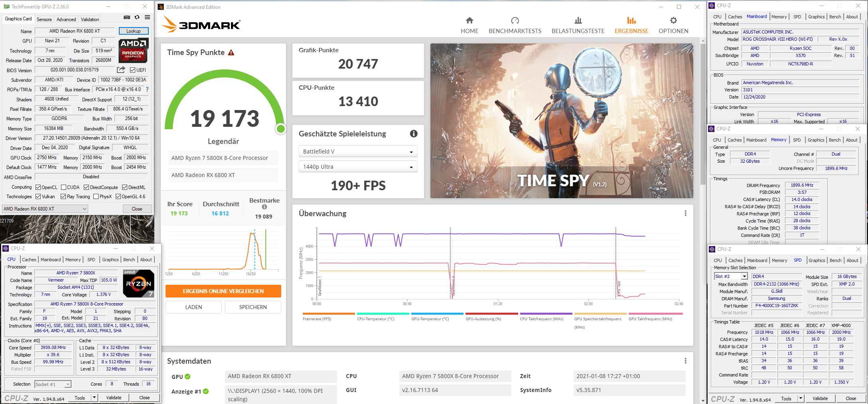The image size is (868, 404).
Task: Toggle the OpenGL 4.6 checkbox
Action: 118,197
